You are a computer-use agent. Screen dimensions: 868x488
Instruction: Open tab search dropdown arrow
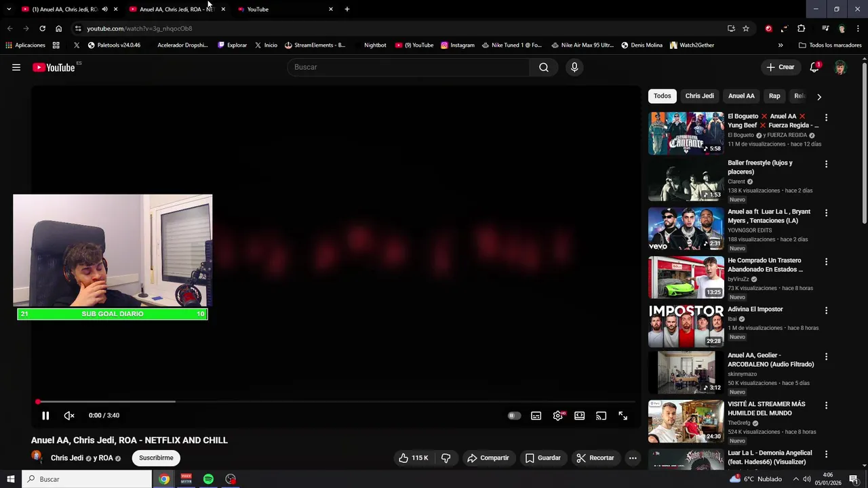click(x=9, y=9)
